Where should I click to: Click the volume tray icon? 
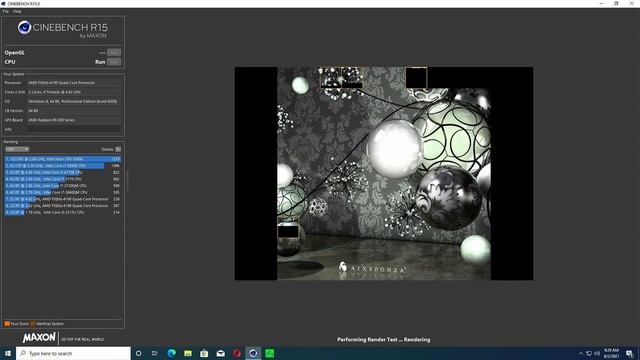point(597,353)
